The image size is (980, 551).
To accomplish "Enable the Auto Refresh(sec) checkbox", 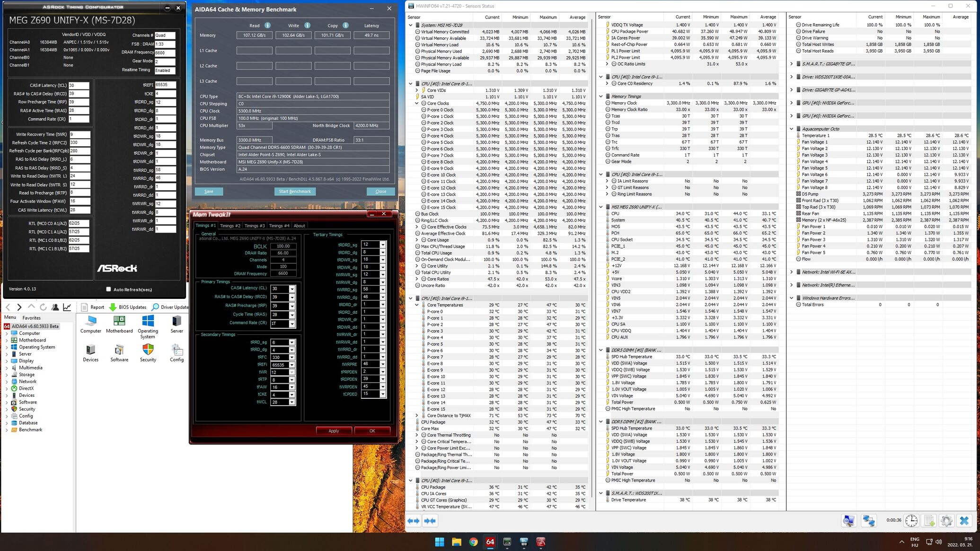I will coord(108,289).
